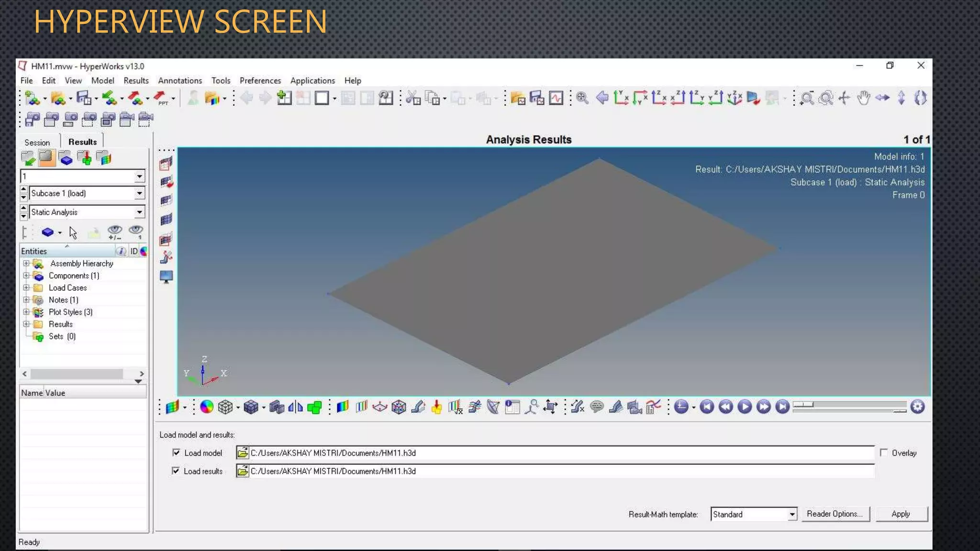The width and height of the screenshot is (980, 551).
Task: Click the animation controls gear icon
Action: point(917,407)
